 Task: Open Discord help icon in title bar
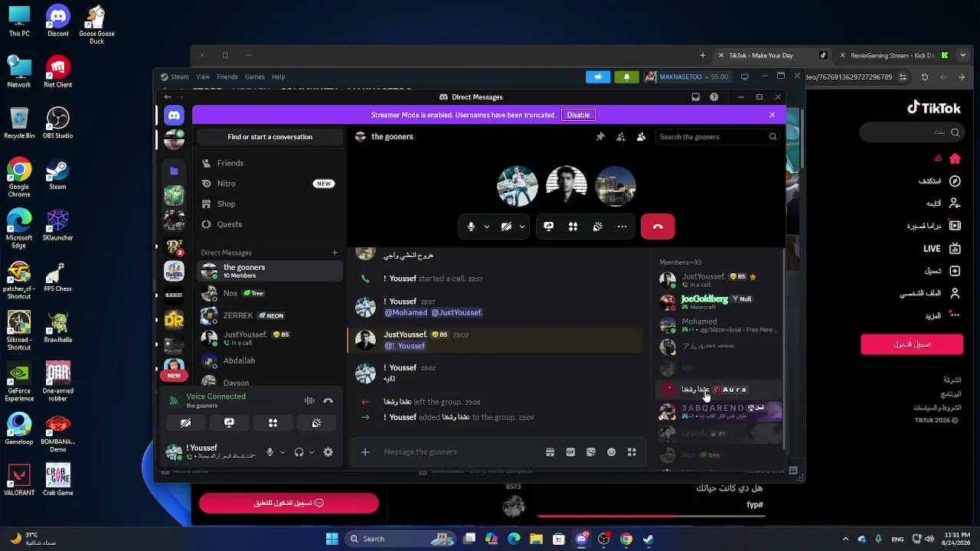point(714,97)
